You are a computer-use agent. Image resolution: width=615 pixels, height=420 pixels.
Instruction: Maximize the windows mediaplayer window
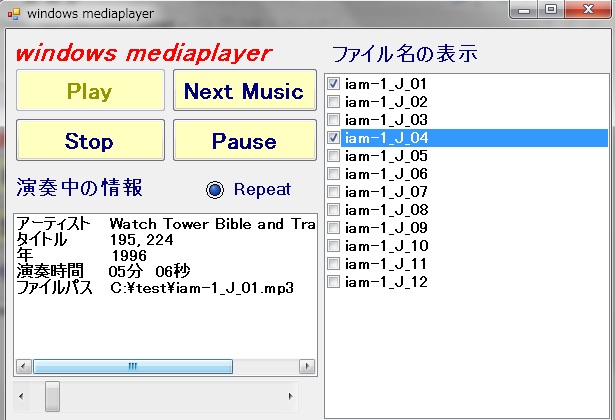point(551,10)
